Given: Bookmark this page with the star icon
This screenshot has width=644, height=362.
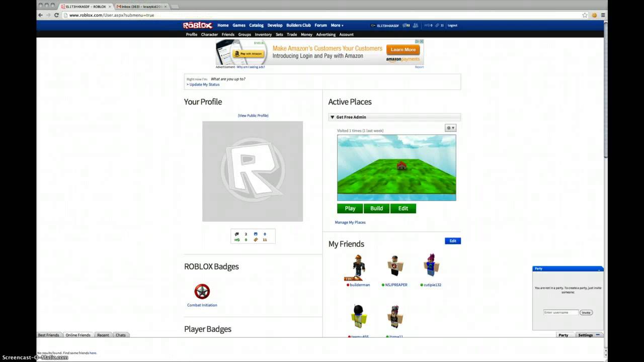Looking at the screenshot, I should (x=585, y=15).
